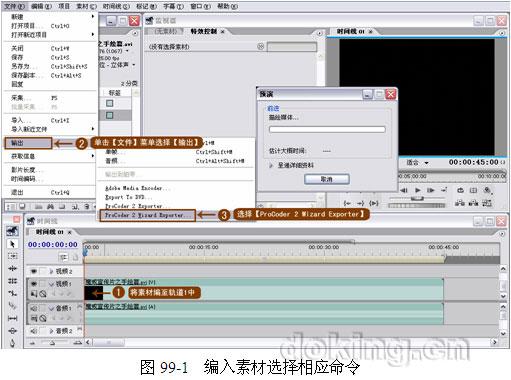Viewport: 511px width, 380px height.
Task: Click the set marker icon beside Snap
Action: point(75,257)
